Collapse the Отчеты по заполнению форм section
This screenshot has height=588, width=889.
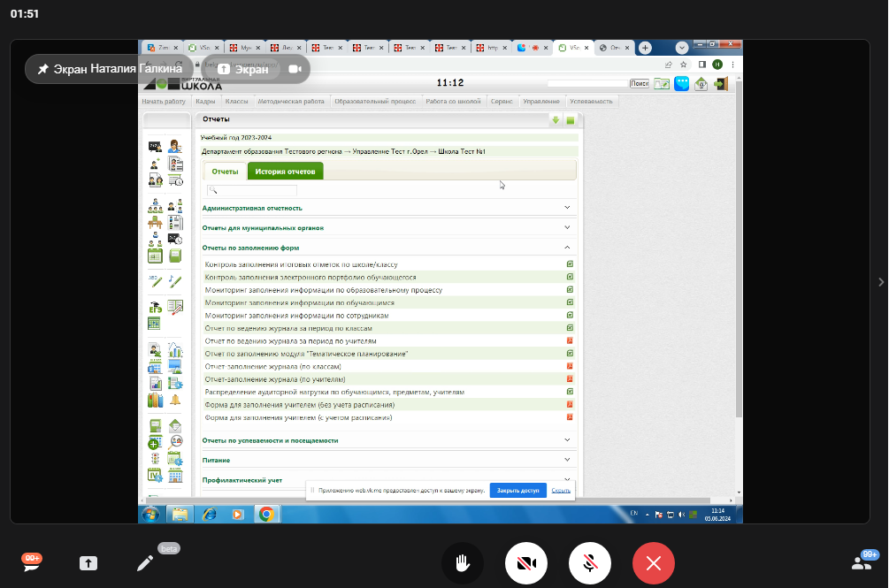[568, 248]
